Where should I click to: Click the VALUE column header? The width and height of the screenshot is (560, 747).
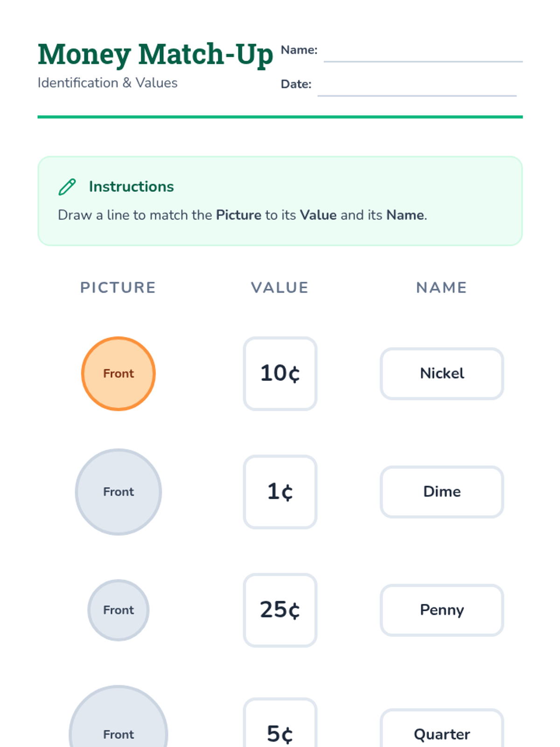point(280,288)
